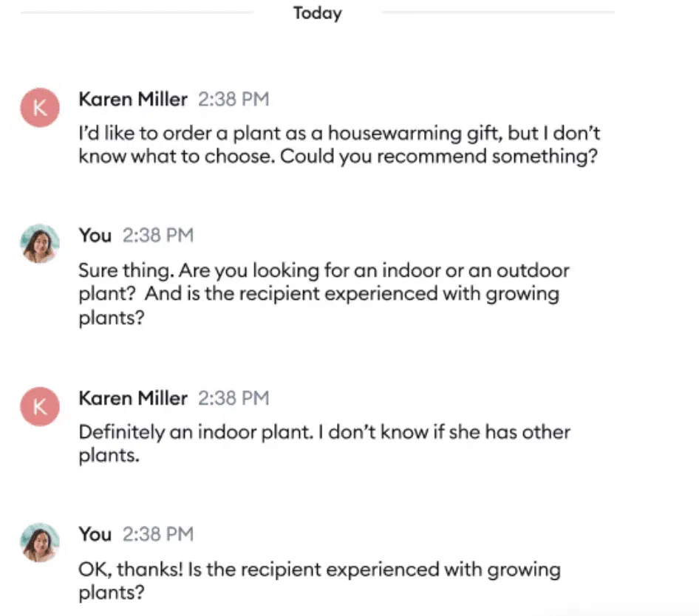The width and height of the screenshot is (699, 616).
Task: Click Karen Miller's pink avatar in first message
Action: [x=39, y=106]
